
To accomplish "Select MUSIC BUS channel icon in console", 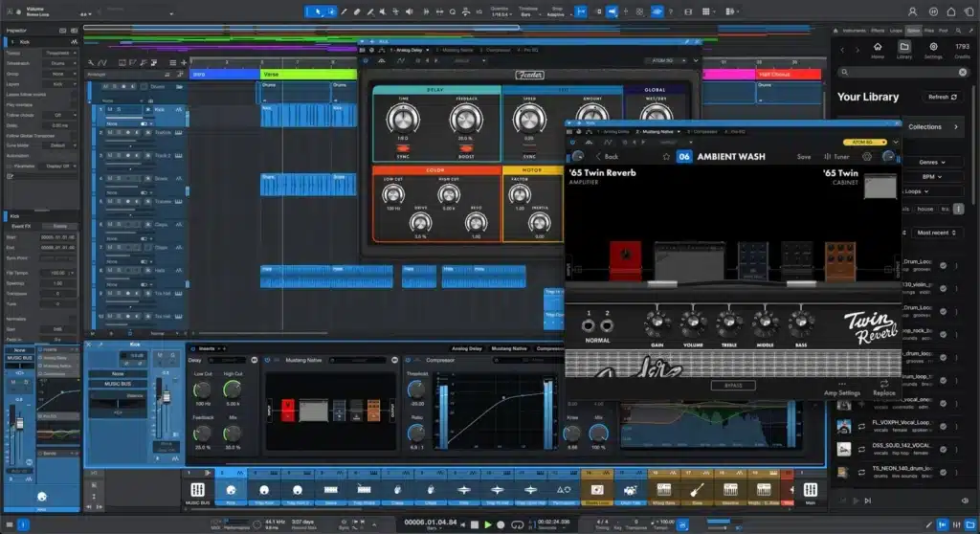I will pyautogui.click(x=197, y=490).
